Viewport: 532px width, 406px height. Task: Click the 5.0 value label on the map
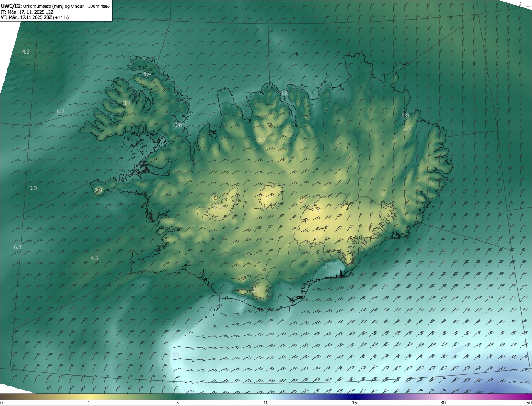tap(33, 188)
